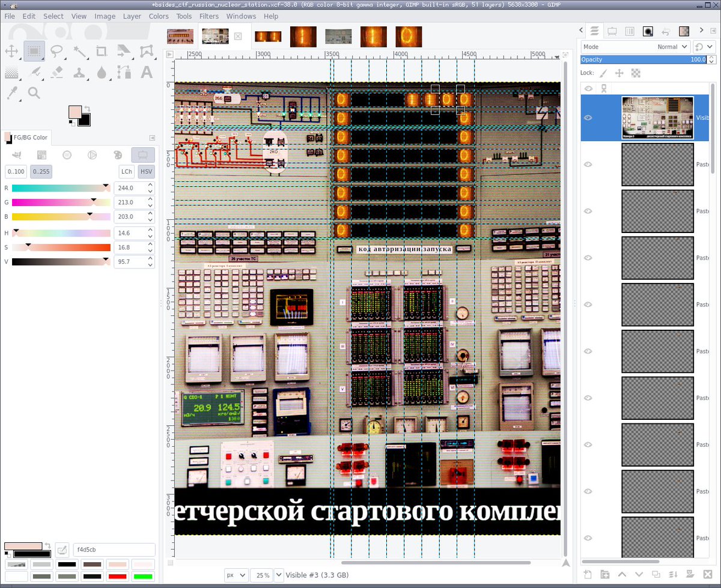Select the Fuzzy Select magic wand tool
The width and height of the screenshot is (721, 588).
coord(79,51)
